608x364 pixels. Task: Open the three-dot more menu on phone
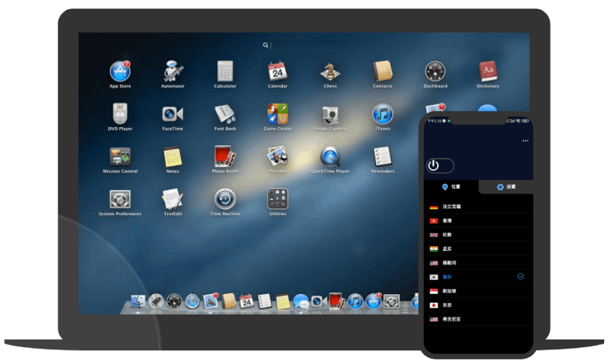click(x=525, y=141)
